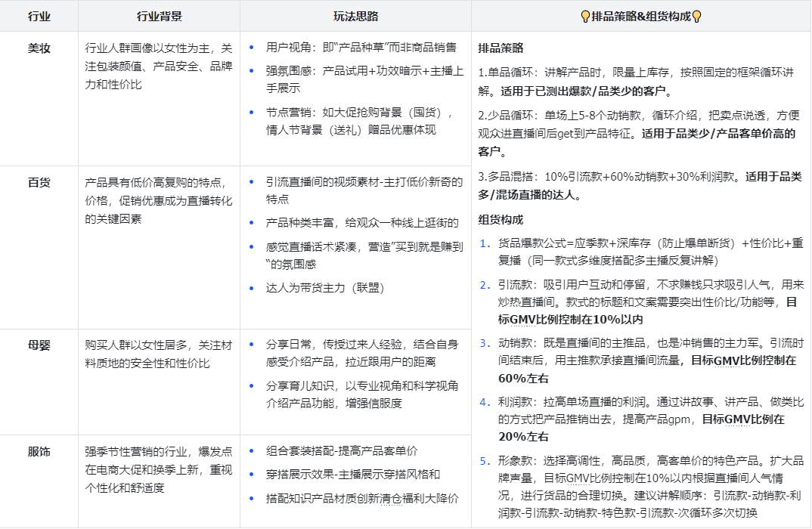
Task: Select the 美妆 industry label
Action: tap(38, 48)
